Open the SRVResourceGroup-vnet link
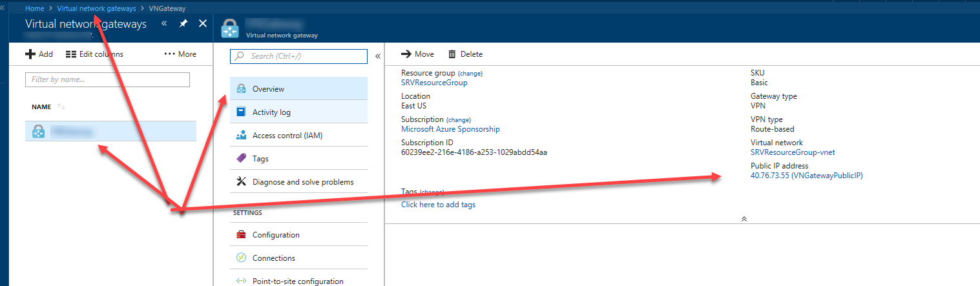Screen dimensions: 980x286 coord(792,152)
